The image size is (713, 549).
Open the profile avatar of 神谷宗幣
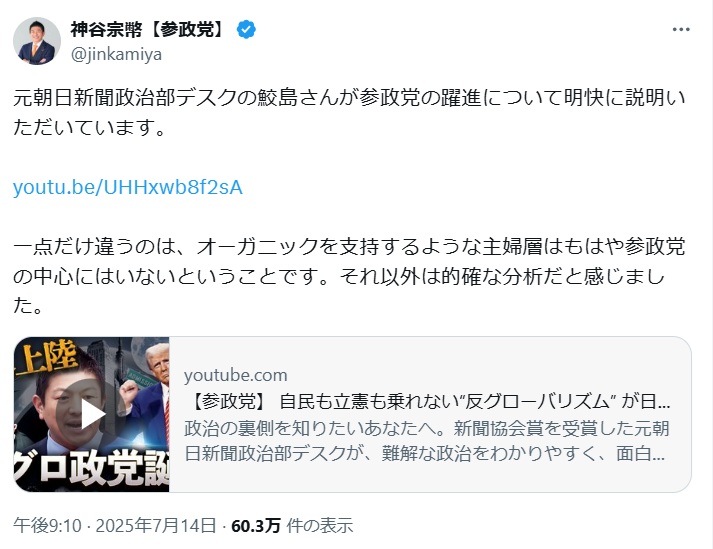click(x=37, y=41)
